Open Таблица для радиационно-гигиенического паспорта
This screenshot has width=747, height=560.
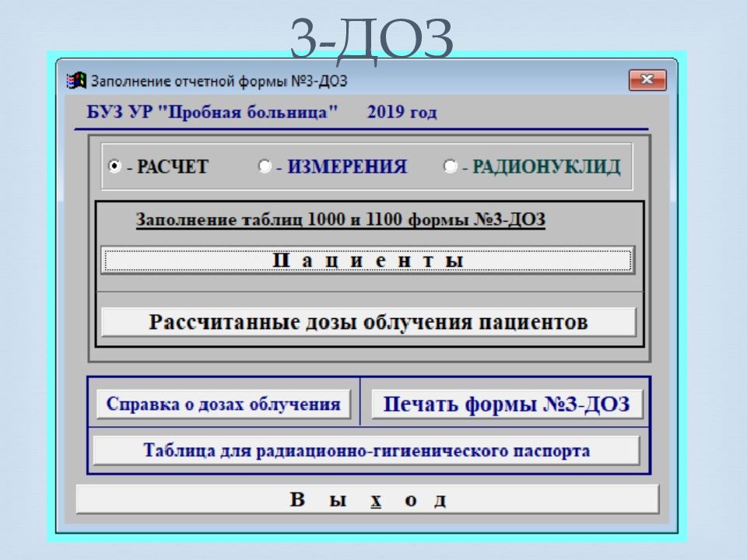pos(366,450)
